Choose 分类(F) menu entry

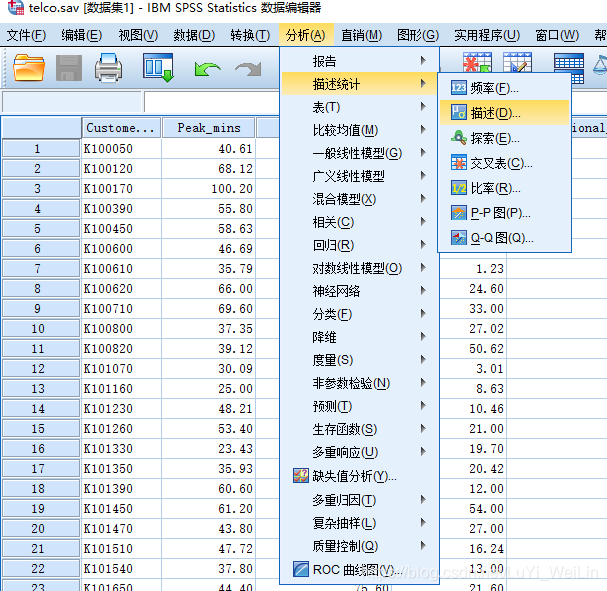tap(360, 314)
